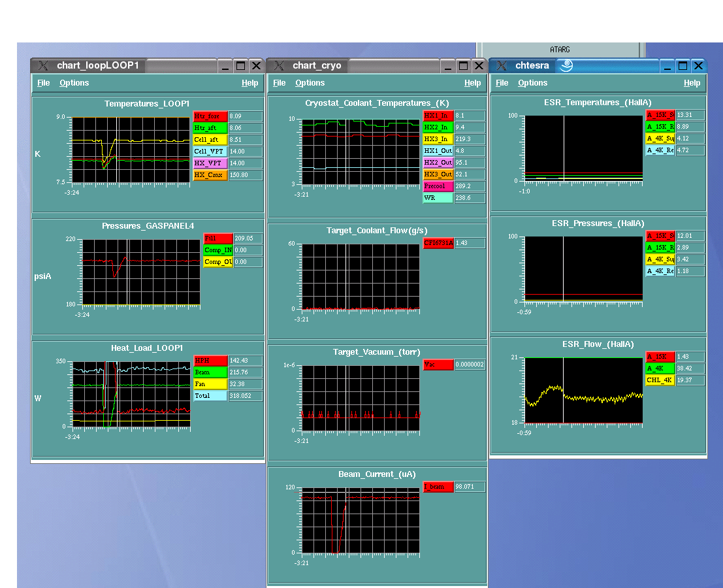Select the yellow Comp_OUT legend entry
723x588 pixels.
tap(218, 262)
